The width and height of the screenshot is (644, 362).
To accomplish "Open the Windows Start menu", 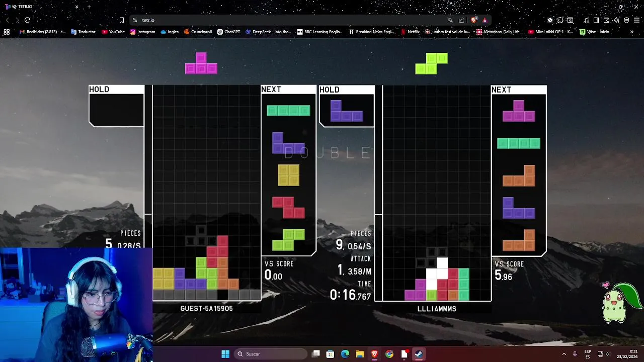I will pyautogui.click(x=225, y=354).
